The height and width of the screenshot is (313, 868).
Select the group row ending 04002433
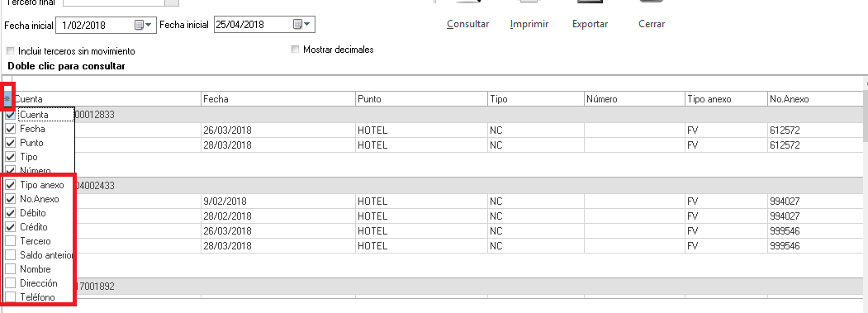pos(432,186)
